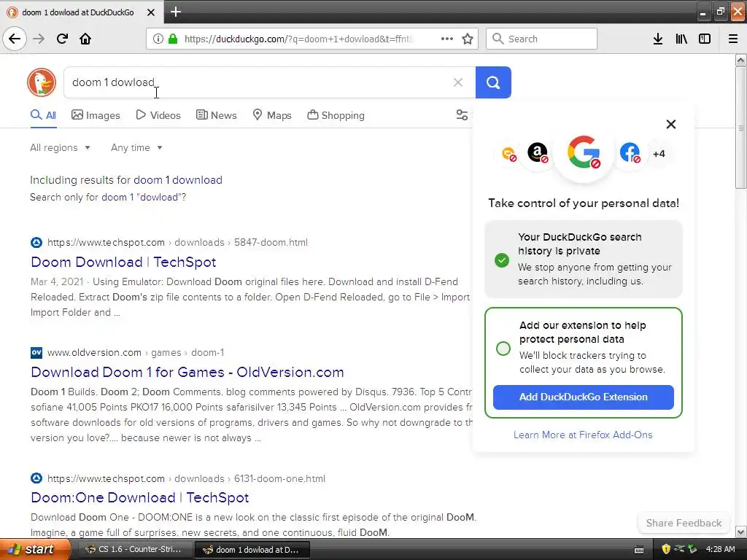The image size is (747, 560).
Task: Switch to the Images tab
Action: [96, 115]
